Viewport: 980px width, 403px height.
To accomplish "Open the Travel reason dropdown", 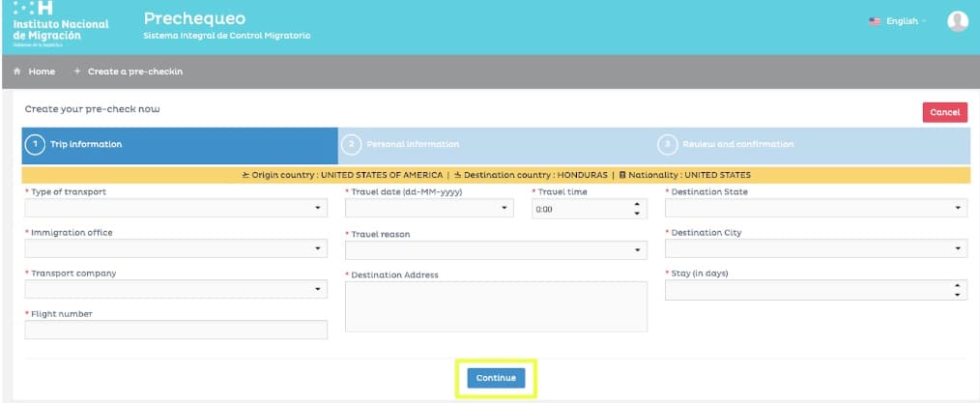I will point(496,250).
